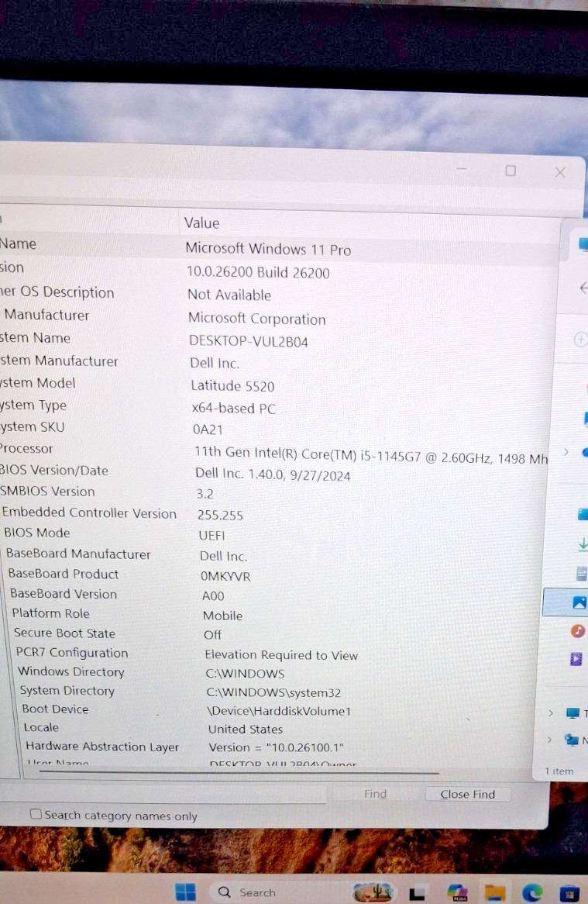
Task: Click the 1 item status text in File Explorer
Action: click(x=559, y=771)
